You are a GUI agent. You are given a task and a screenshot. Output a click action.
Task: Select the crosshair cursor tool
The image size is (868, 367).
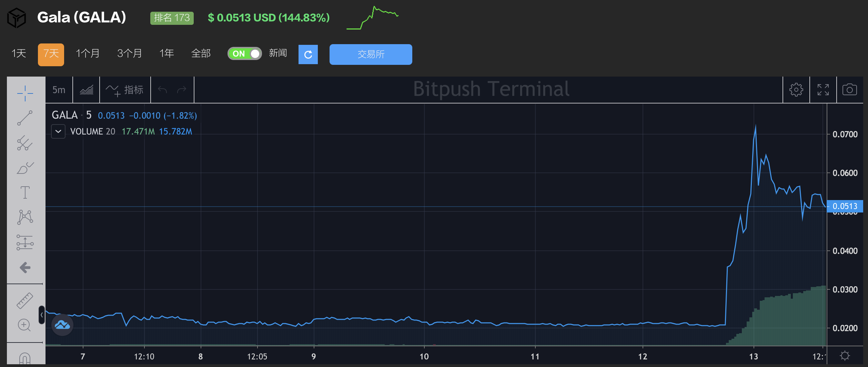pos(25,93)
